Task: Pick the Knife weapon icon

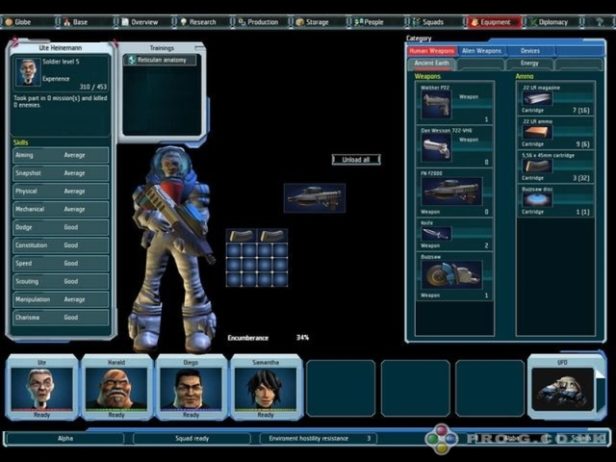Action: point(436,234)
